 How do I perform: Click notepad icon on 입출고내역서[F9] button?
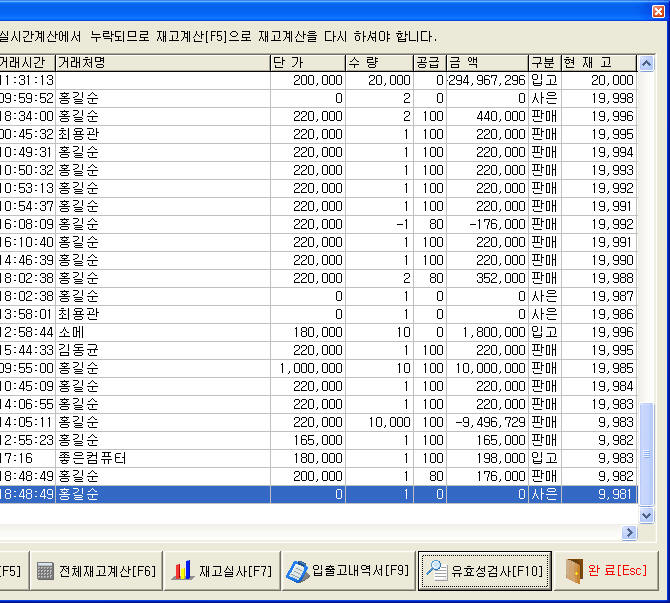[x=297, y=571]
